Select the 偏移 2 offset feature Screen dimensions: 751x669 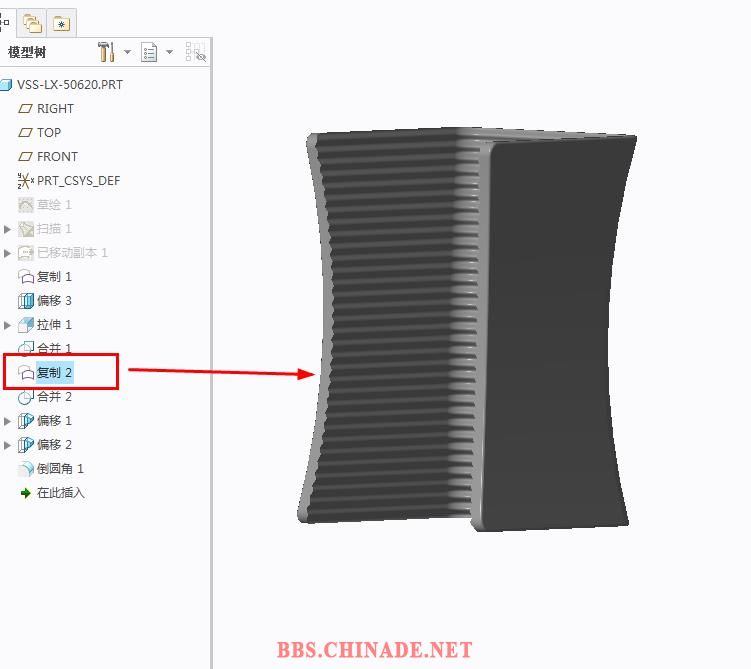coord(54,444)
